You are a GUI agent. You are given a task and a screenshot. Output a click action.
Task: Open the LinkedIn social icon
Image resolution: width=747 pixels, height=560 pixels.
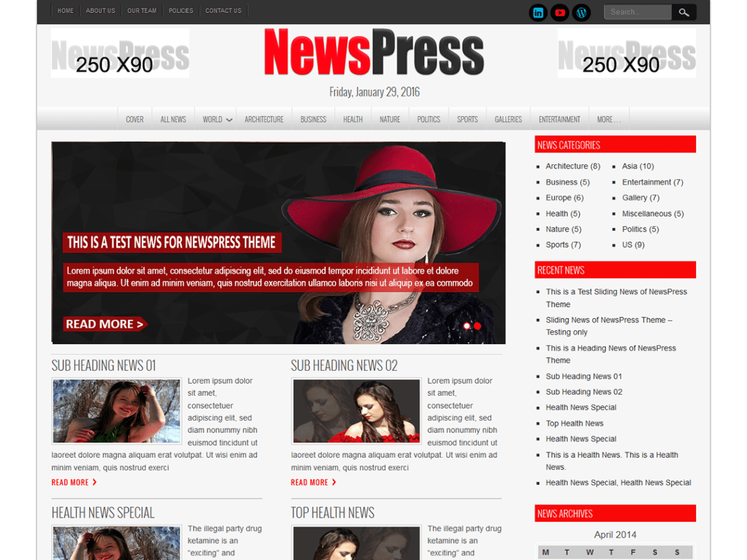pyautogui.click(x=538, y=12)
